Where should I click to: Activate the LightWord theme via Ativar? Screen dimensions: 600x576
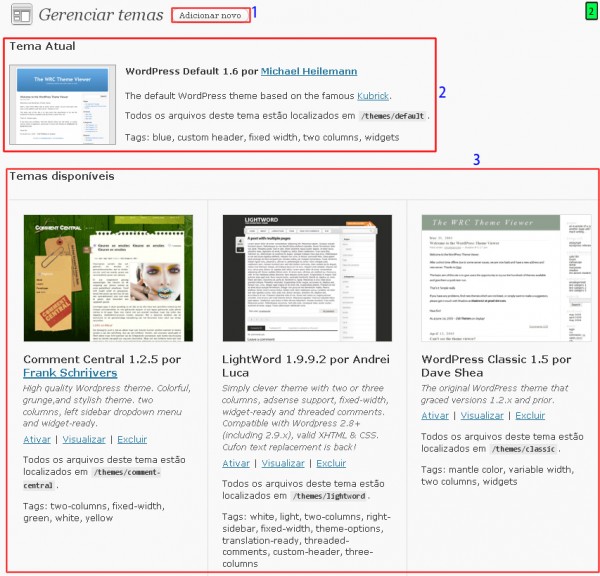pyautogui.click(x=236, y=463)
